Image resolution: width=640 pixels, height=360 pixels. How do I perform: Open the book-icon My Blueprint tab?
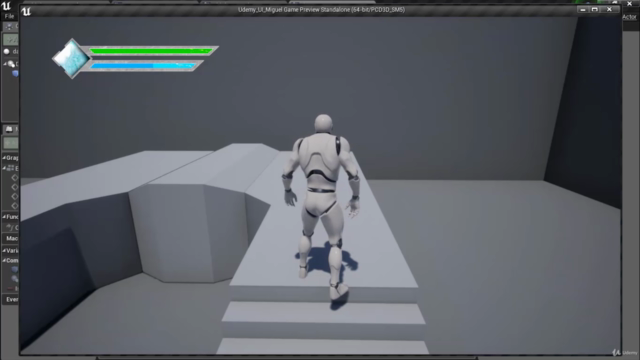click(9, 129)
